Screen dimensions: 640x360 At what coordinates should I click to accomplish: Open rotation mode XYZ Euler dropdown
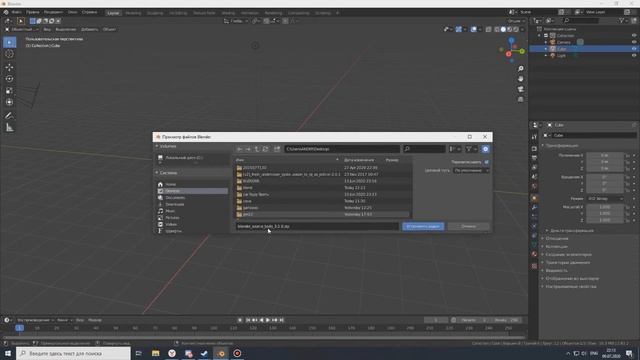pos(604,198)
